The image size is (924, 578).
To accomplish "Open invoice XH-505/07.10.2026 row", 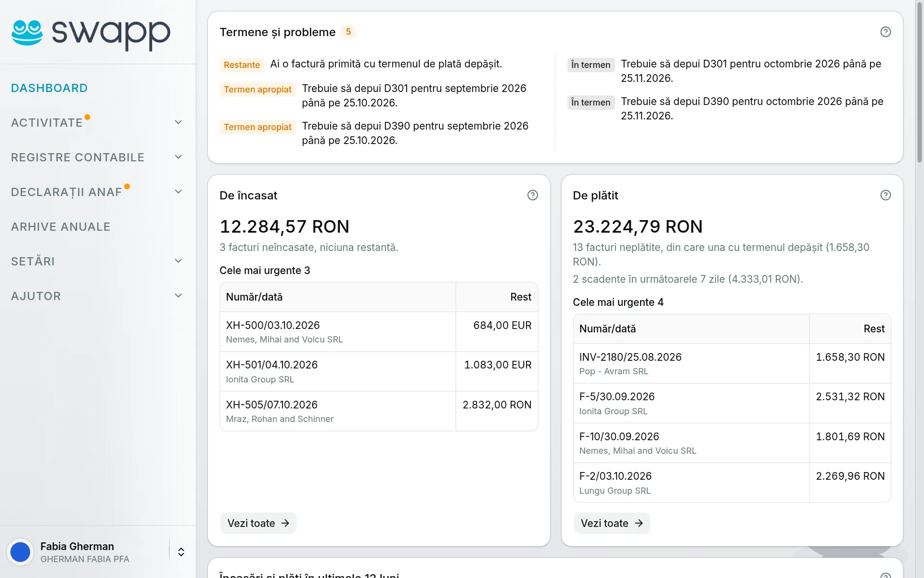I will (379, 411).
